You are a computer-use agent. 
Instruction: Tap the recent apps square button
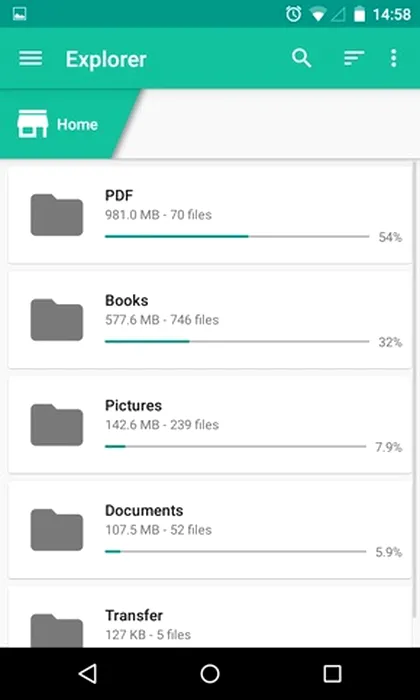(x=332, y=674)
